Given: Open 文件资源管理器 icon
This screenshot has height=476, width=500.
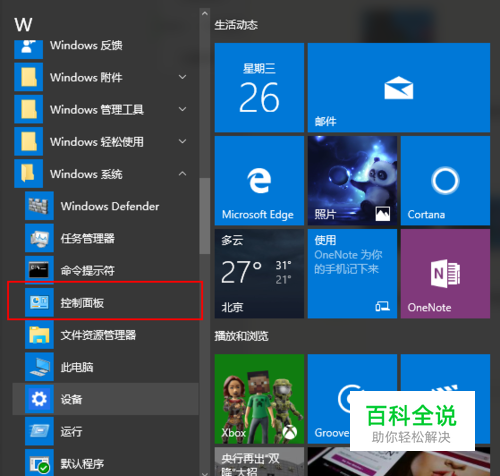Looking at the screenshot, I should pyautogui.click(x=39, y=335).
